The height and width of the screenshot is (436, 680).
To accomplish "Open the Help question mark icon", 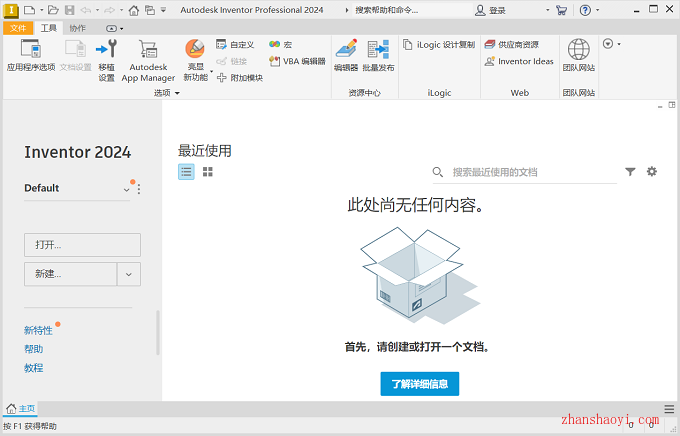I will coord(585,10).
